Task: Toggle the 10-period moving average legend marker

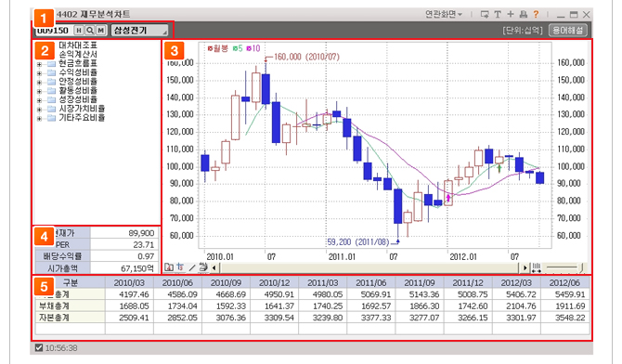Action: pos(249,48)
